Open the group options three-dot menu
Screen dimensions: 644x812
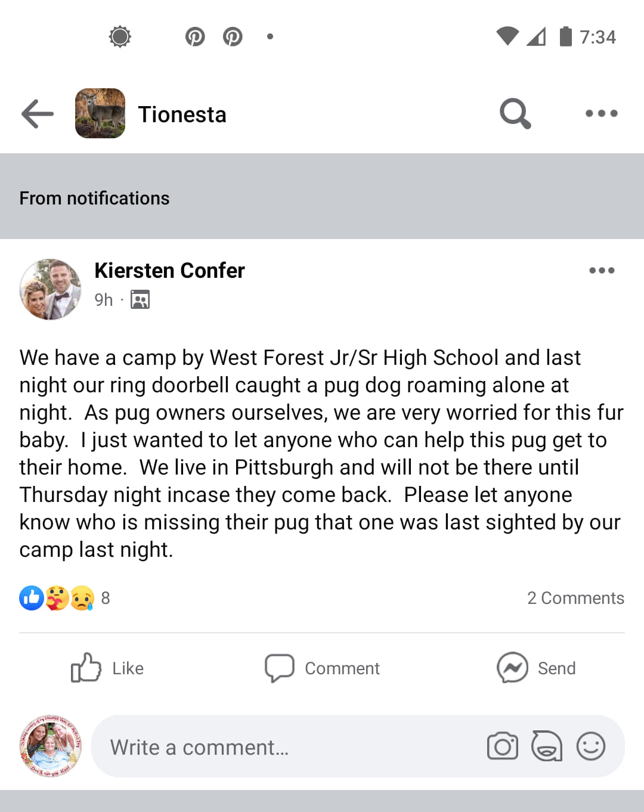601,113
